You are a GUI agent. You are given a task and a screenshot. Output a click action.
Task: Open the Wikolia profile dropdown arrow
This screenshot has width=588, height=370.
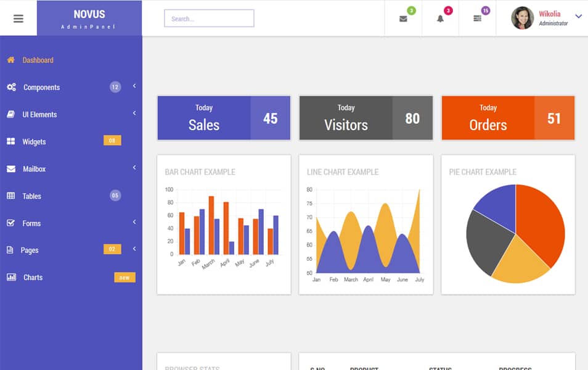pyautogui.click(x=578, y=17)
